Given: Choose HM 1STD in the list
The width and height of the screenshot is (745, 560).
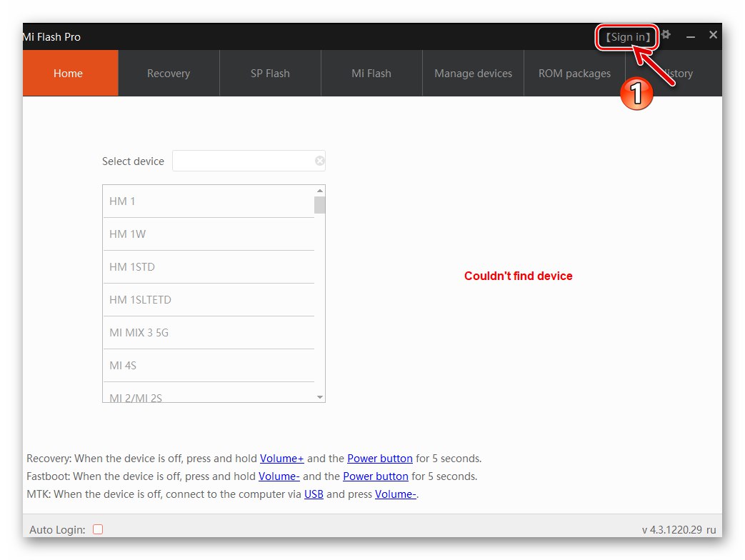Looking at the screenshot, I should (x=209, y=267).
